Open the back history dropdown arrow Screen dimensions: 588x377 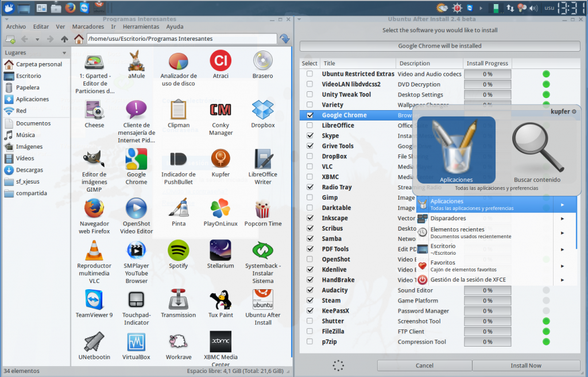[37, 40]
